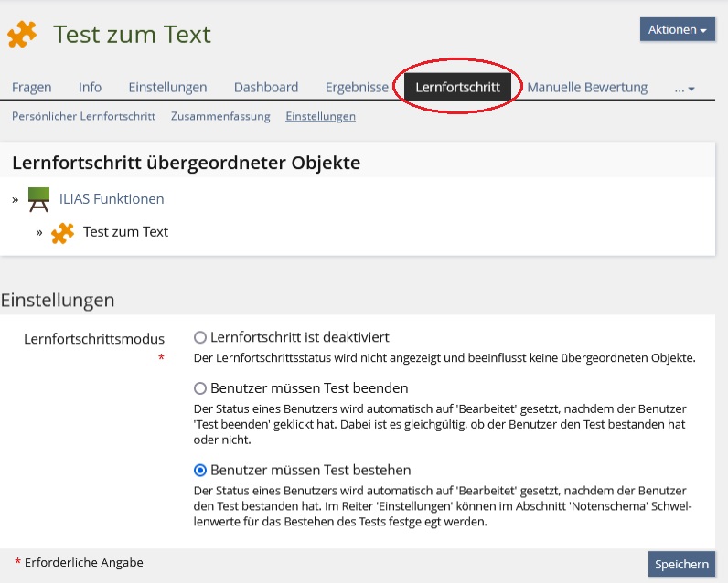The image size is (728, 583).
Task: Select 'Lernfortschritt ist deaktiviert' radio option
Action: [x=200, y=337]
